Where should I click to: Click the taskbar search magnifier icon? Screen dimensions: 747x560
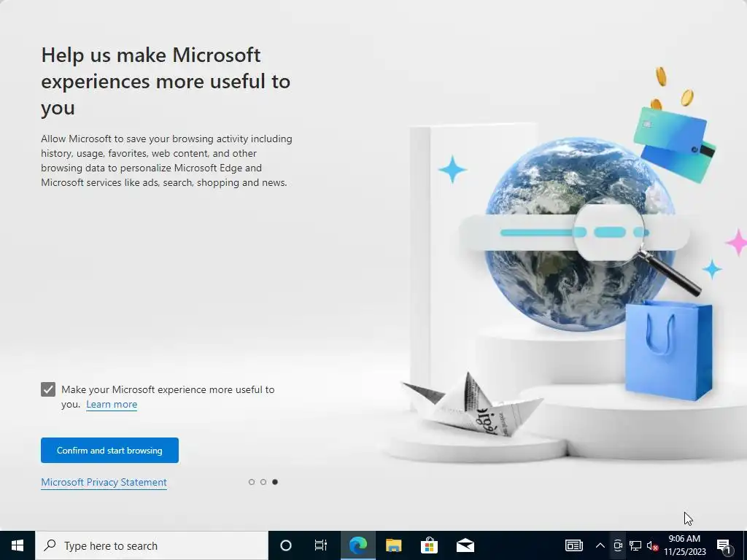(x=50, y=545)
